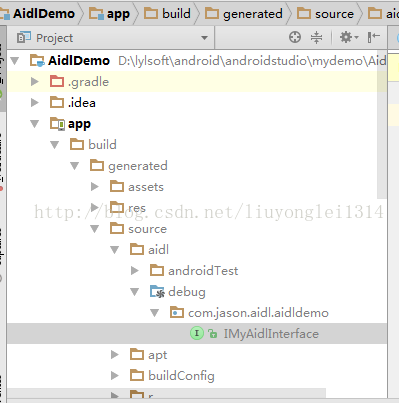Click the Hide Project panel icon
Viewport: 399px width, 403px height.
[x=374, y=37]
